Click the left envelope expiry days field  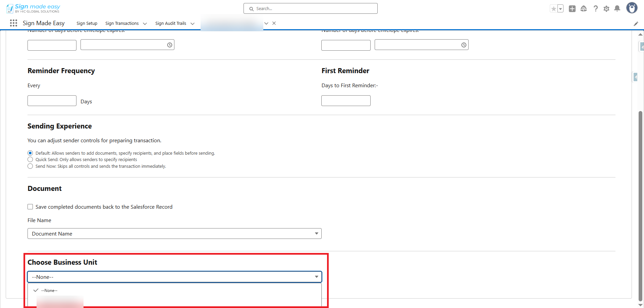(x=52, y=45)
